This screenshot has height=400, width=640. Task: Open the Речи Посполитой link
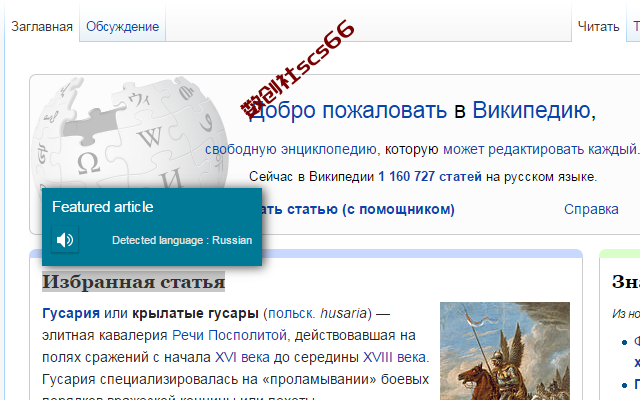[x=229, y=335]
